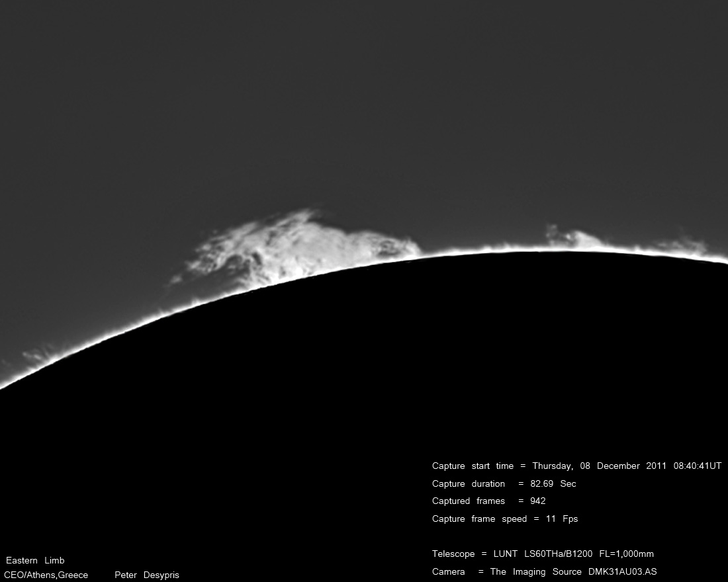
Task: Click the "11 Fps" value
Action: [562, 519]
